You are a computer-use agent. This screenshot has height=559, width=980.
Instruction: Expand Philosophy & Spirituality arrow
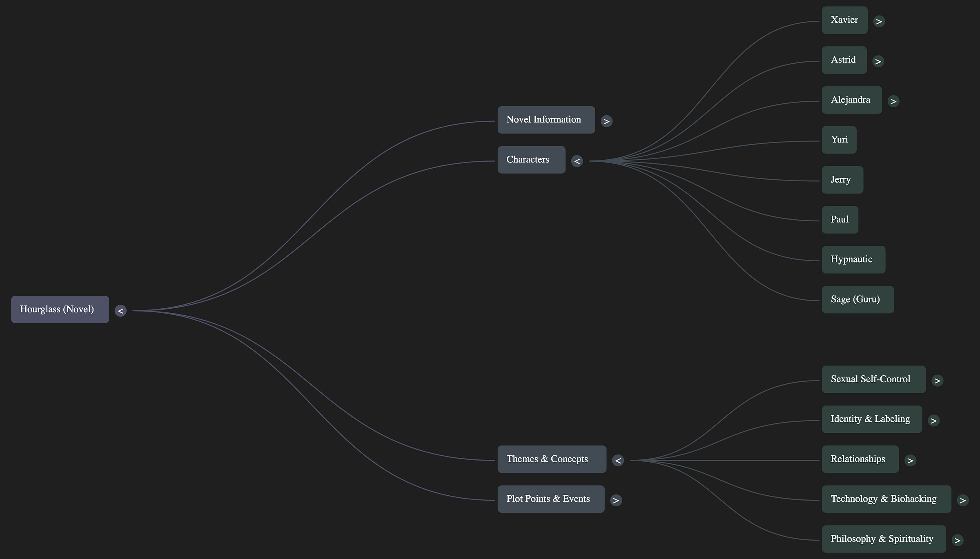[957, 540]
